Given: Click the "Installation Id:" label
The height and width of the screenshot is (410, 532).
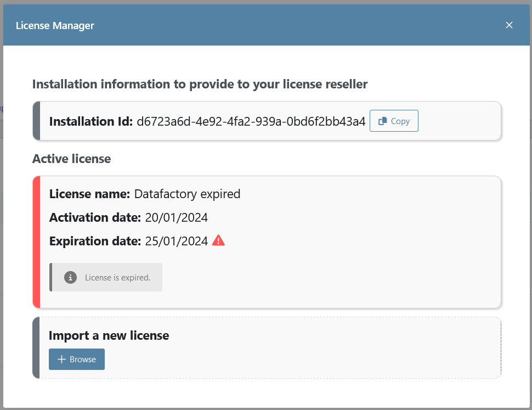Looking at the screenshot, I should (91, 121).
